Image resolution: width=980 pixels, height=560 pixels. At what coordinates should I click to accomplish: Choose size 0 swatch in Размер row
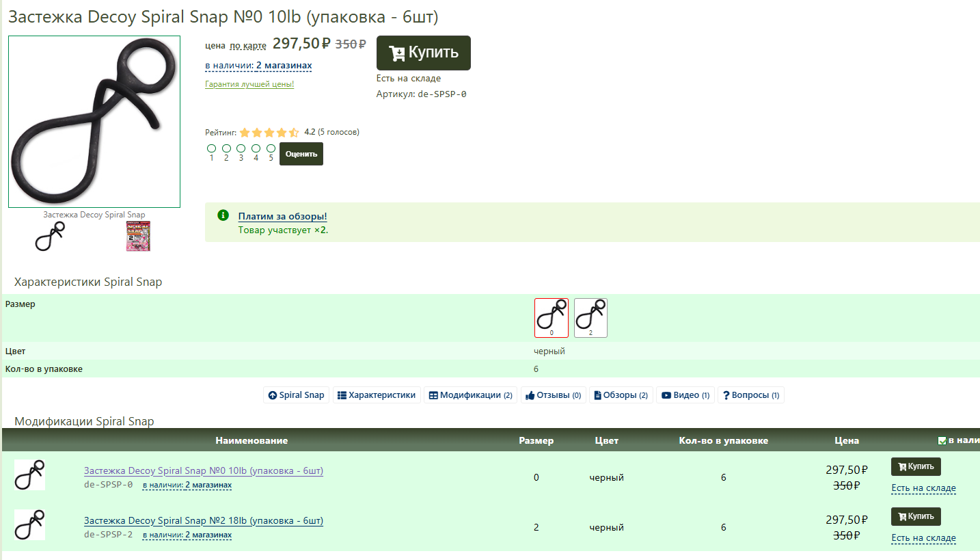pos(552,318)
